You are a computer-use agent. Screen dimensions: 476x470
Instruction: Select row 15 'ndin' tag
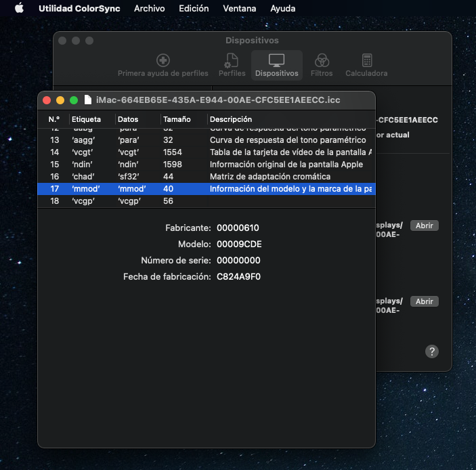tap(207, 165)
